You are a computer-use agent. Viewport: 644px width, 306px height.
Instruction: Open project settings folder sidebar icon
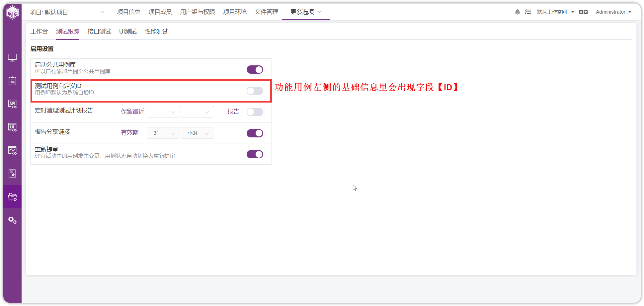point(12,197)
